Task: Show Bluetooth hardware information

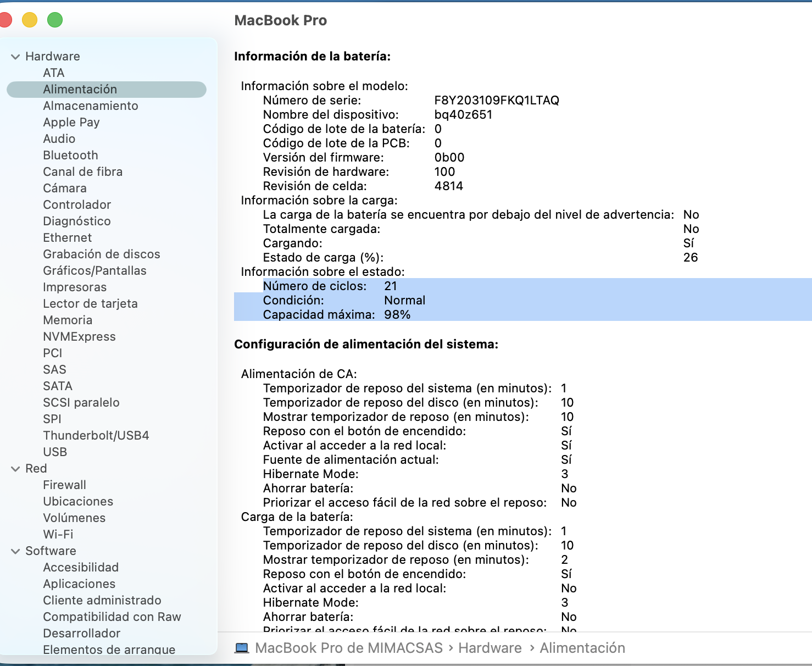Action: click(70, 156)
